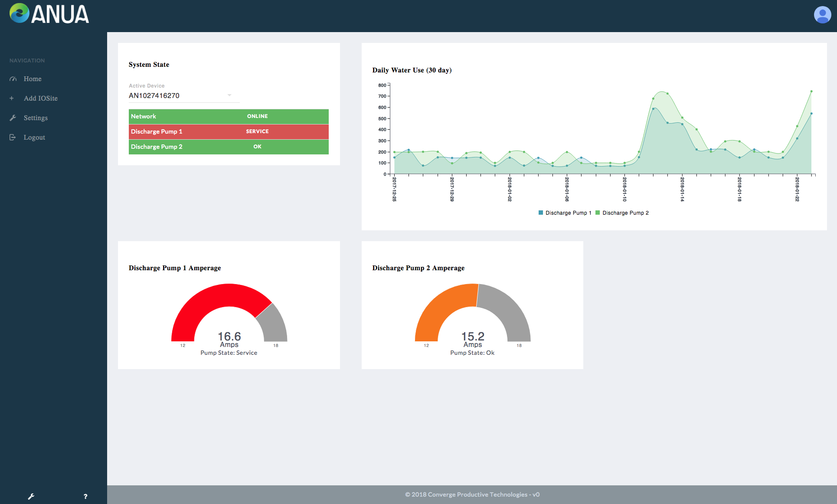Click the Network ONLINE status row
This screenshot has width=837, height=504.
tap(229, 116)
